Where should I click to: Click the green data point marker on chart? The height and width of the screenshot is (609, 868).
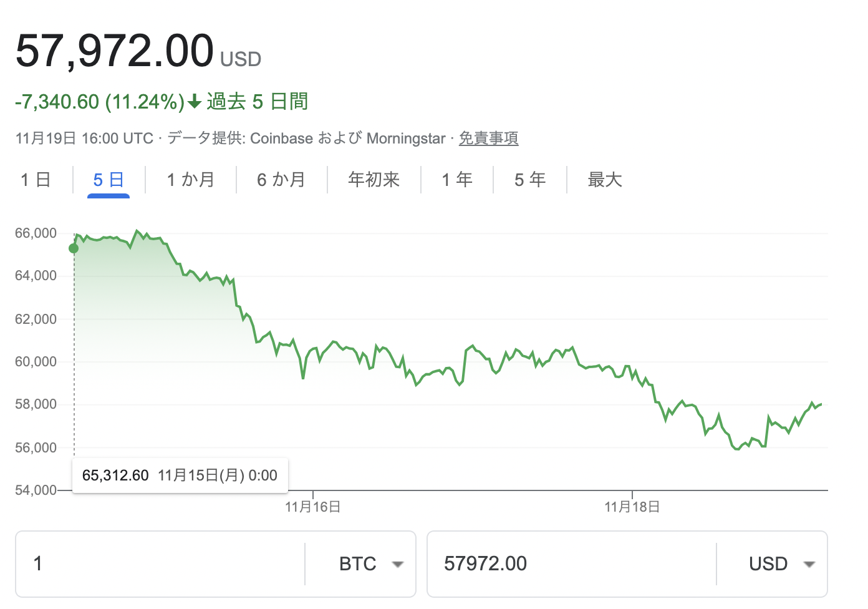(x=74, y=248)
